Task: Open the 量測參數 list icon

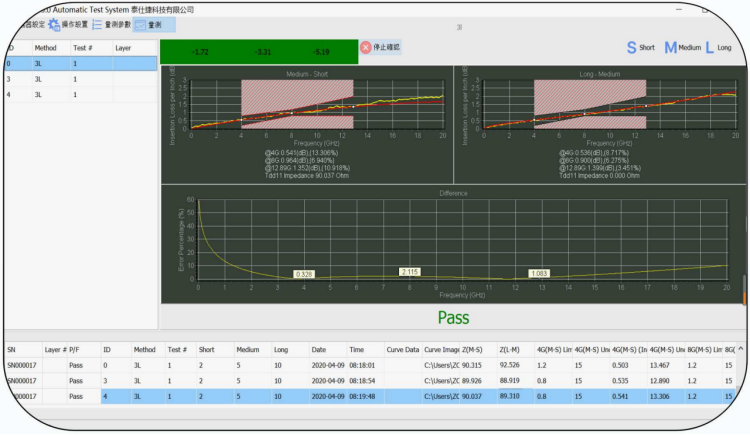Action: coord(97,24)
